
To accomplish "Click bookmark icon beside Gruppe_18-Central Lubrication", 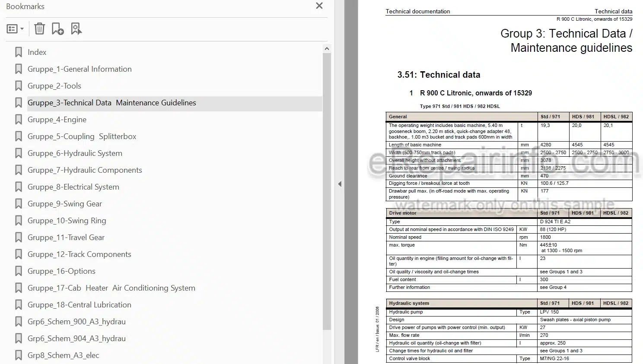I will click(18, 305).
